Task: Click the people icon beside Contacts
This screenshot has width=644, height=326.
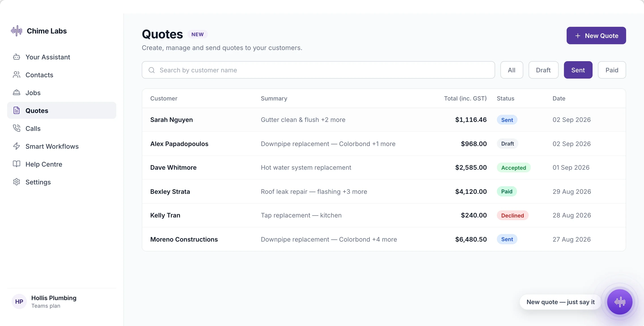Action: point(17,75)
